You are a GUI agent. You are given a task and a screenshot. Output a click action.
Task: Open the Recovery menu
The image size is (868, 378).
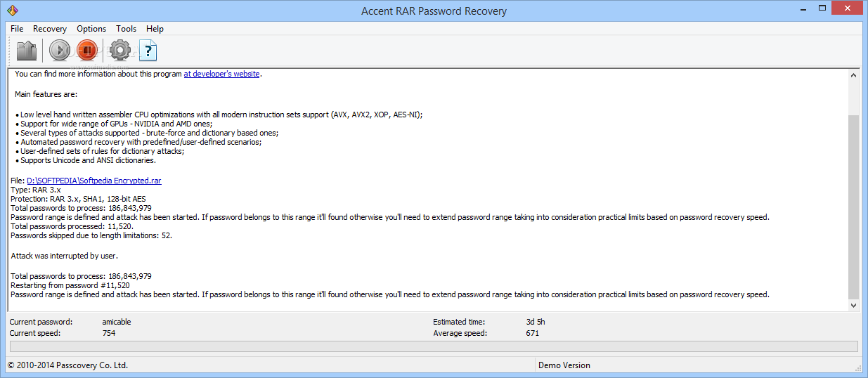click(x=50, y=29)
